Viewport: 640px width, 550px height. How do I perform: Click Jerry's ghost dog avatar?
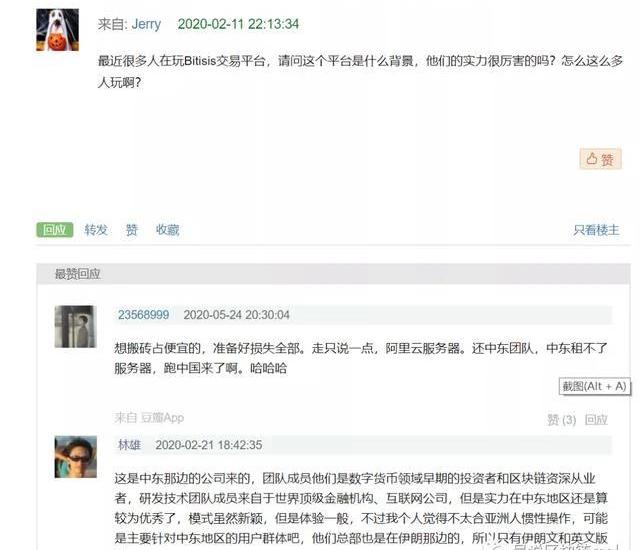point(58,30)
